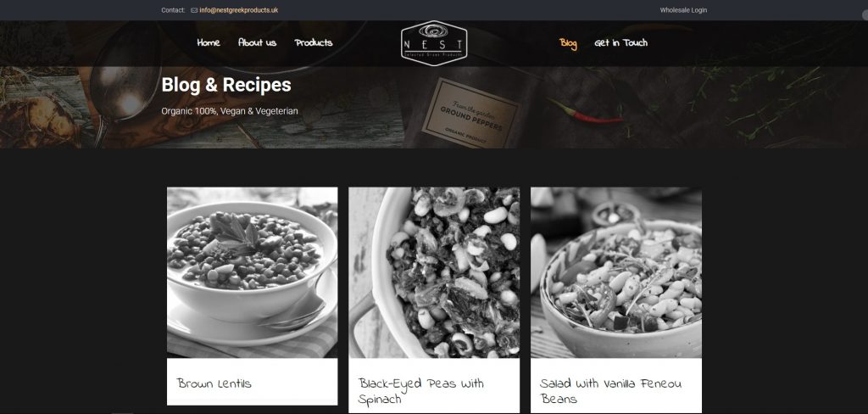Screen dimensions: 868x414
Task: Click the Salad with Vanilla Feneou Beans title
Action: tap(610, 391)
